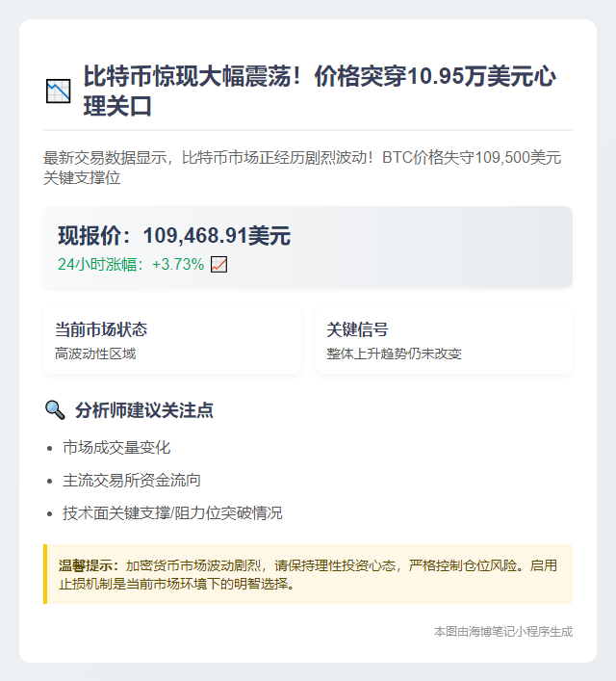The width and height of the screenshot is (616, 681).
Task: Click the 24小时涨幅：+3.73% text
Action: pyautogui.click(x=131, y=265)
